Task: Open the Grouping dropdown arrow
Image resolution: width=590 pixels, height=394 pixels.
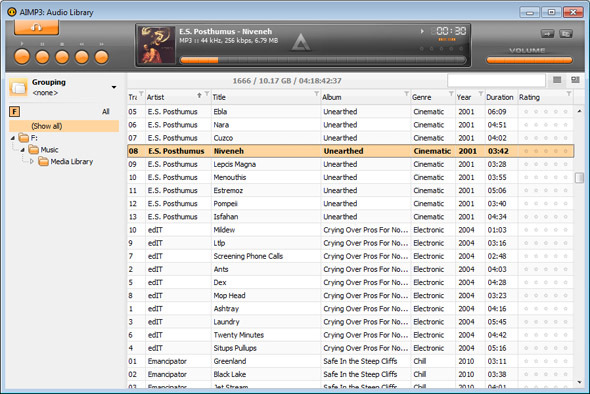Action: (x=114, y=87)
